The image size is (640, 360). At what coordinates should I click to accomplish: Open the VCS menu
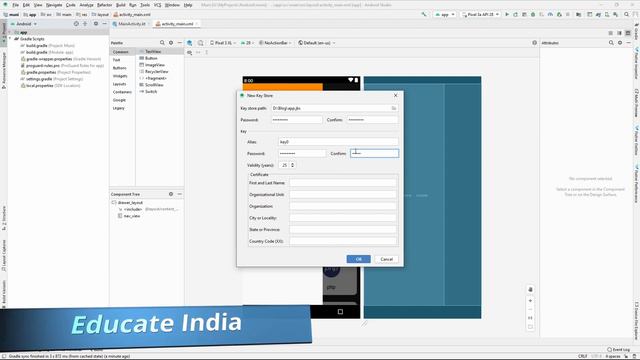157,5
